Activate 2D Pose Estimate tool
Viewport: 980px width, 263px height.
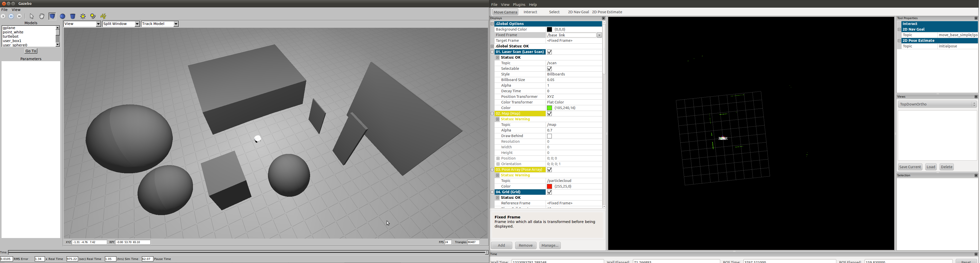coord(607,12)
